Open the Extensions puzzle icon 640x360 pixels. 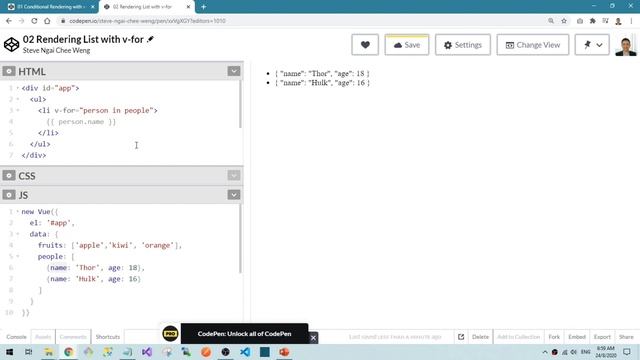coord(593,21)
